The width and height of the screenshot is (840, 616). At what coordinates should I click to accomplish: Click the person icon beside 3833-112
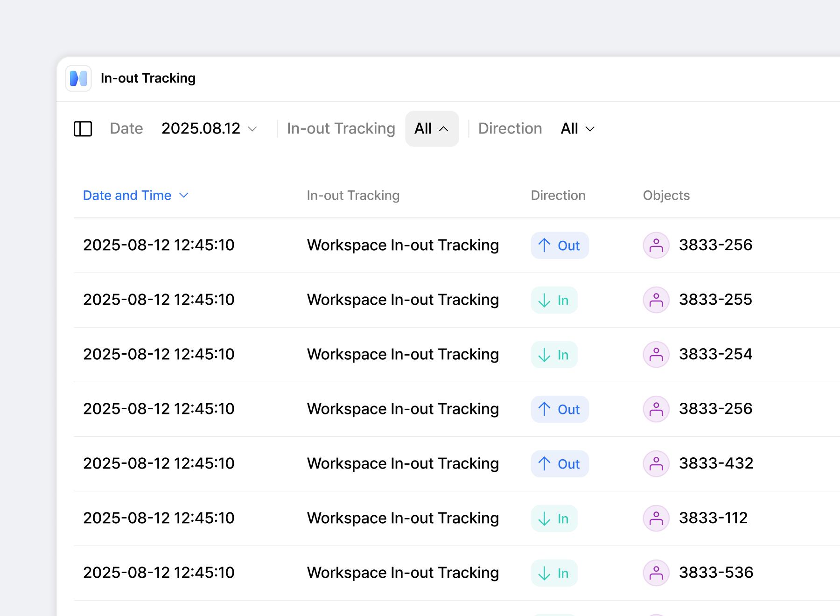click(656, 518)
